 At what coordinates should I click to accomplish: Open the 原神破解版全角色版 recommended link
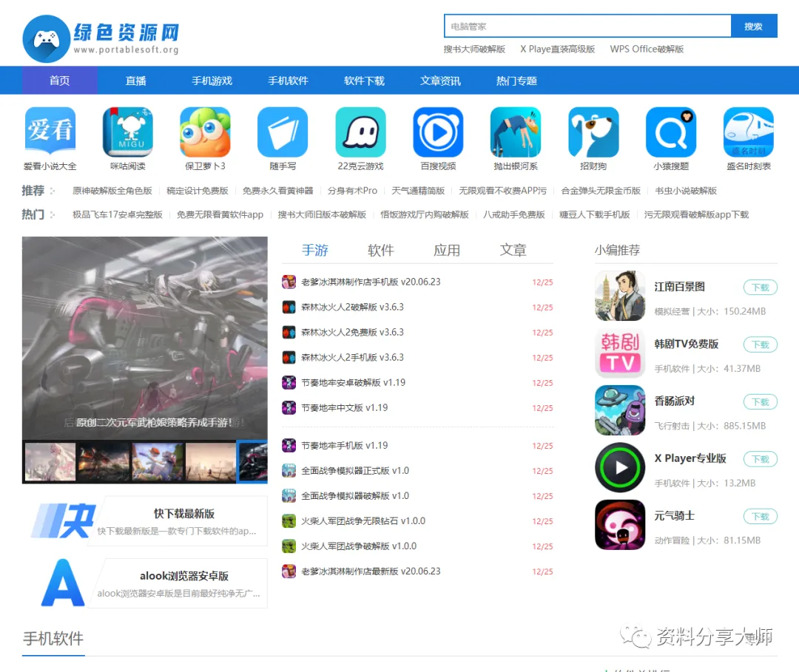pyautogui.click(x=112, y=191)
